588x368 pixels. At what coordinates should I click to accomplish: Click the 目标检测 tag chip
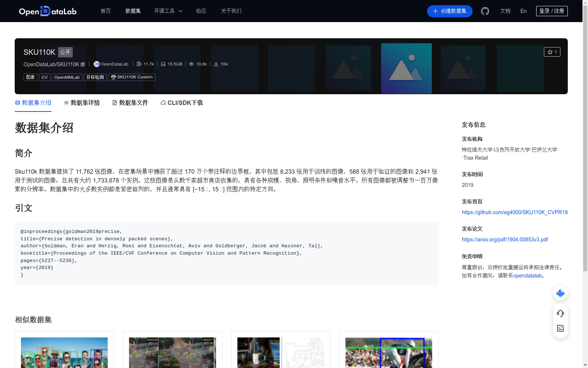coord(95,77)
